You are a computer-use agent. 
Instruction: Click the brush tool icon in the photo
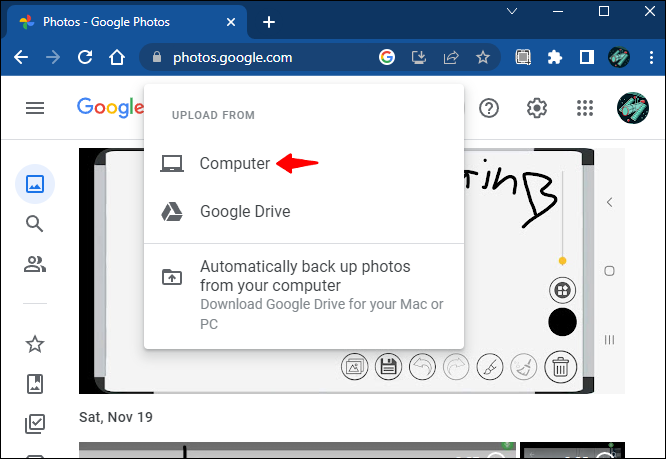tap(490, 367)
